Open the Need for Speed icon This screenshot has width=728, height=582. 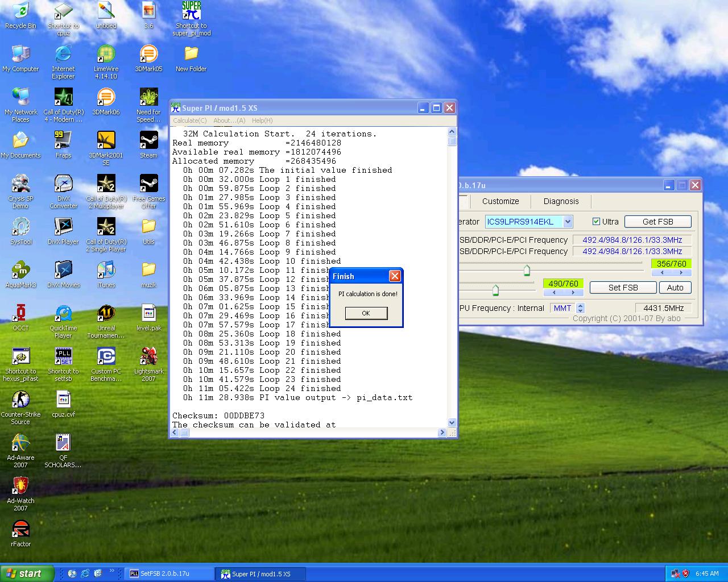pos(148,105)
